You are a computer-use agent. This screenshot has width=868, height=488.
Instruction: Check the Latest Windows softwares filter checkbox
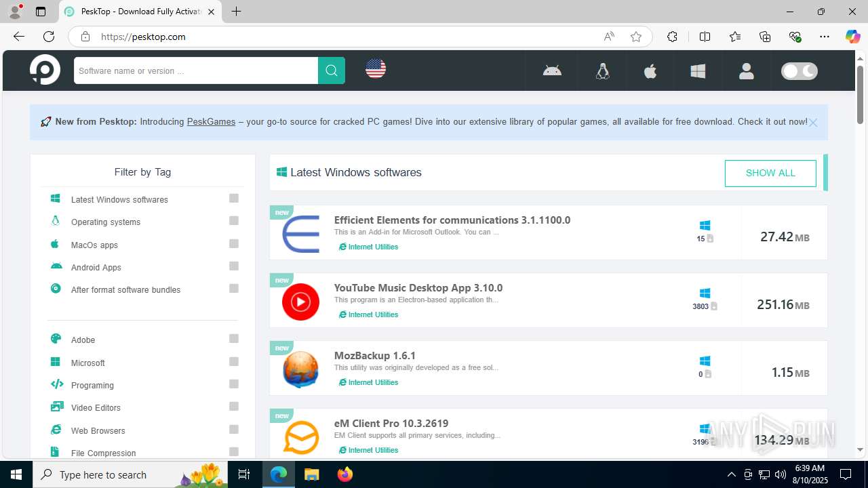[234, 199]
